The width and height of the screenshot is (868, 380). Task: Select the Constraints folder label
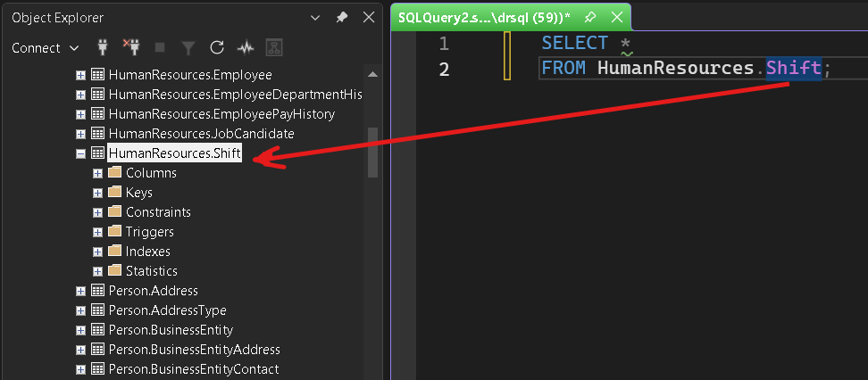coord(158,211)
